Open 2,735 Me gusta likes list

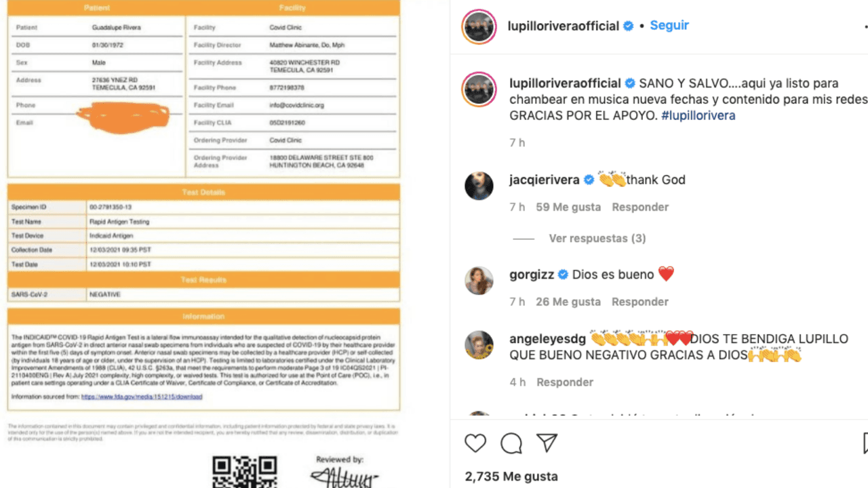511,476
